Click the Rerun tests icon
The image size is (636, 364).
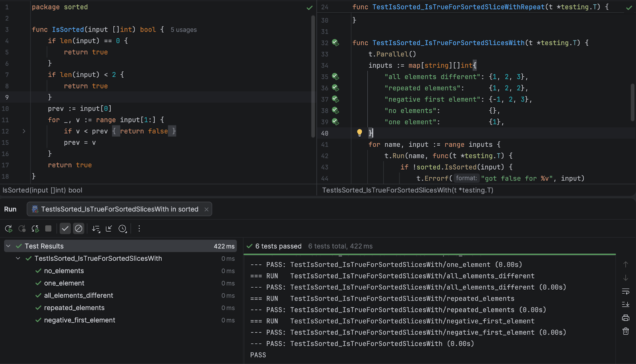point(8,228)
